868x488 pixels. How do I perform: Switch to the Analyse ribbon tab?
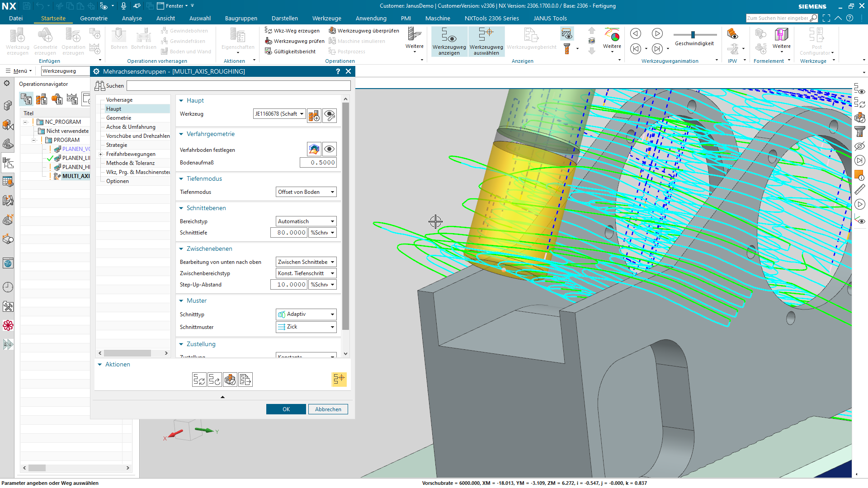[x=132, y=19]
